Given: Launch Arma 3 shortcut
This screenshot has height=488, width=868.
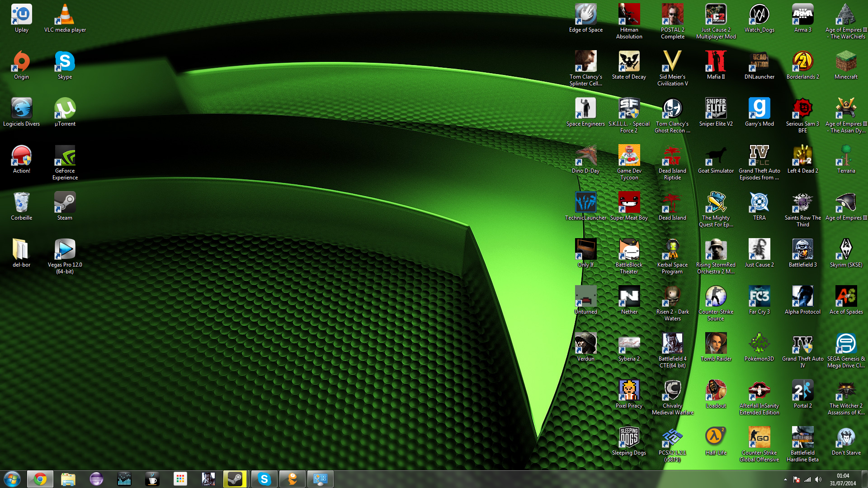Looking at the screenshot, I should pos(802,19).
